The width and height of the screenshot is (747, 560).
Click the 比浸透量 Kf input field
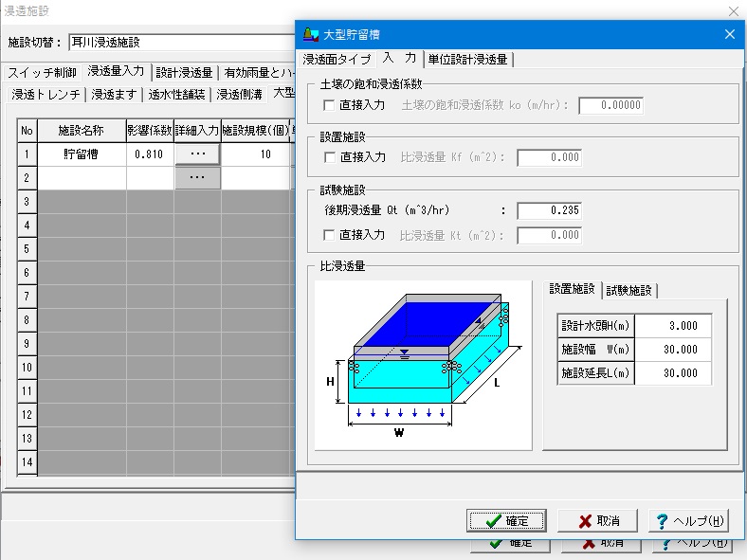point(549,157)
